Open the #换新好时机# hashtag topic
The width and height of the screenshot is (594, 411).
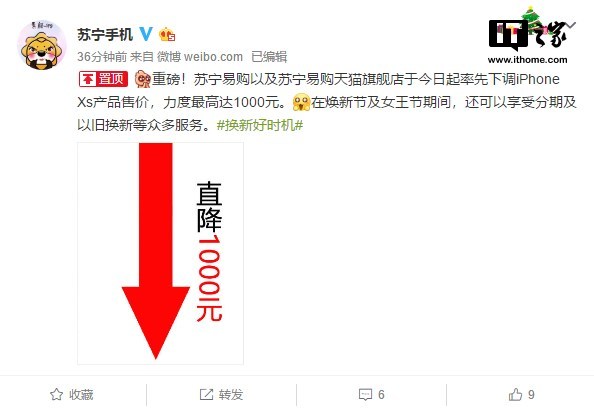click(x=260, y=125)
